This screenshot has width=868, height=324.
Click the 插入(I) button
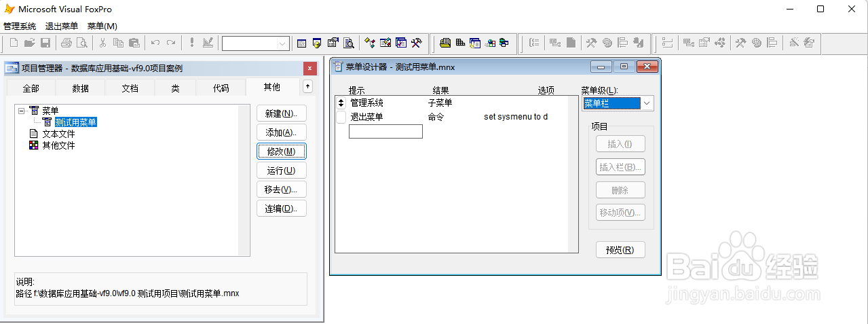pos(620,143)
